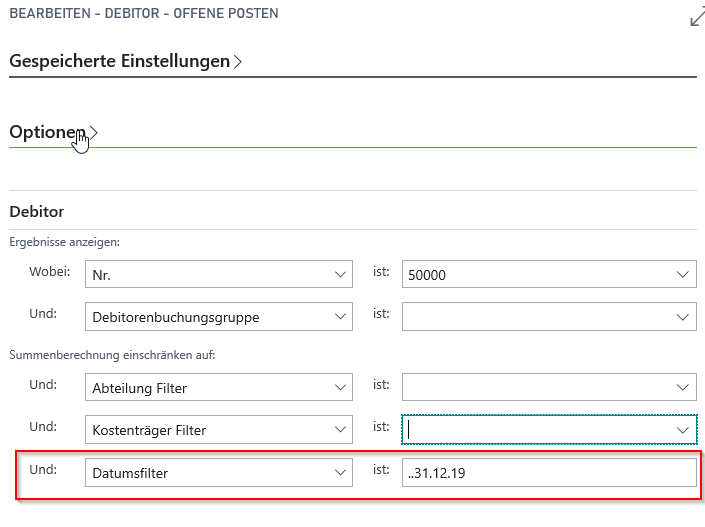
Task: Click the dialog title Bearbeiten - Debitor - Offene Posten
Action: point(144,13)
